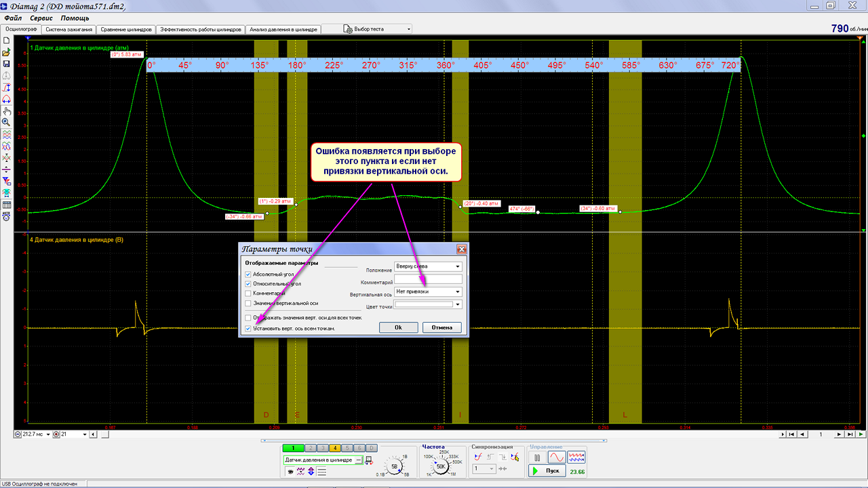The image size is (868, 488).
Task: Click the test selection icon in Выбор теста
Action: tap(348, 29)
